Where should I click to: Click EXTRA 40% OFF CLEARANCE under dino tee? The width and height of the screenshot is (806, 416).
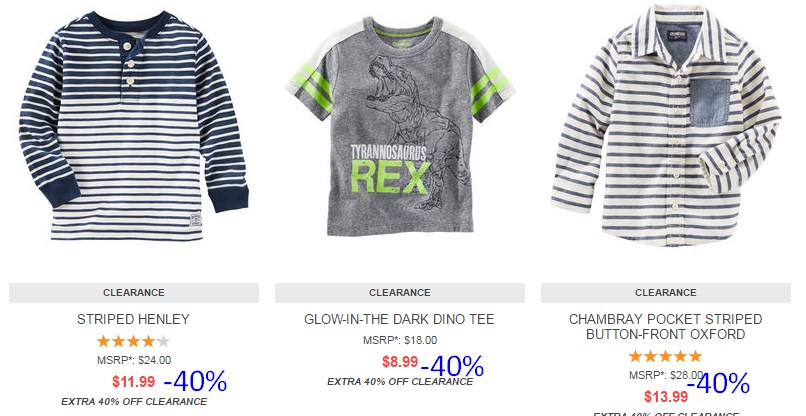400,382
